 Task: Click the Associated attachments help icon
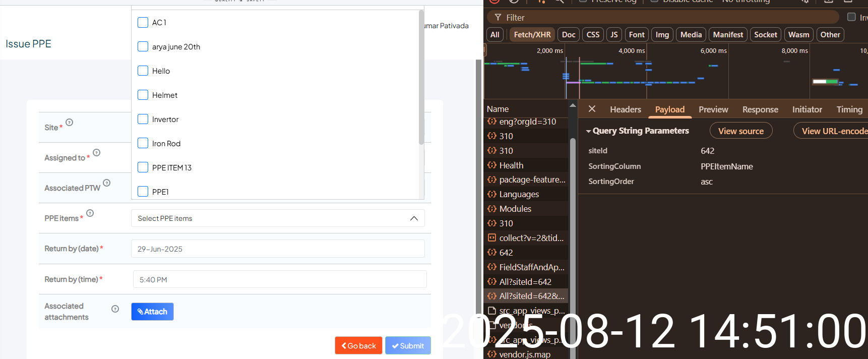coord(115,309)
